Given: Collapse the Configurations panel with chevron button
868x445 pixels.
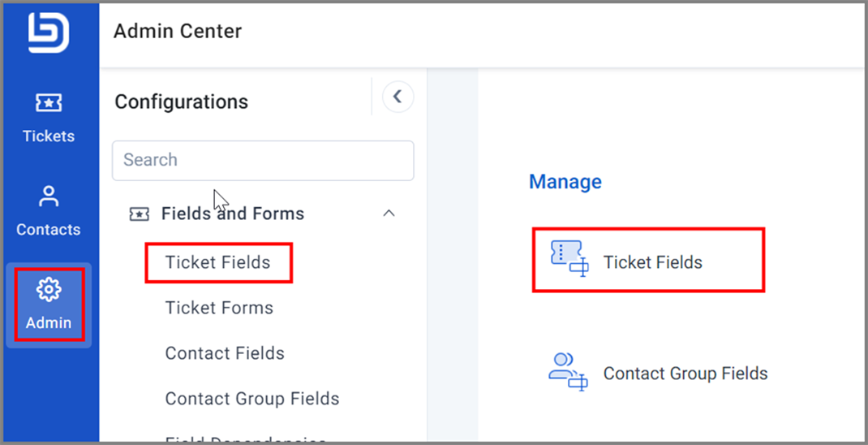Looking at the screenshot, I should pos(398,97).
